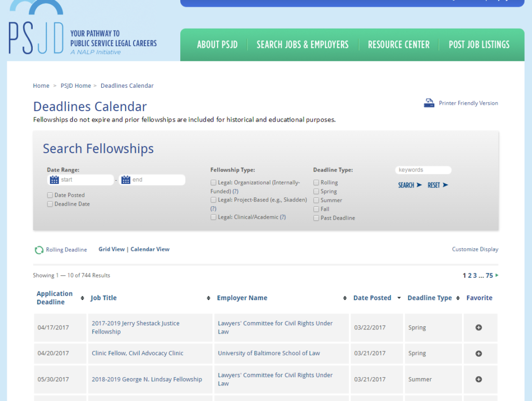Viewport: 532px width, 401px height.
Task: Click help (?) for Legal: Clinical/Academic type
Action: click(283, 217)
